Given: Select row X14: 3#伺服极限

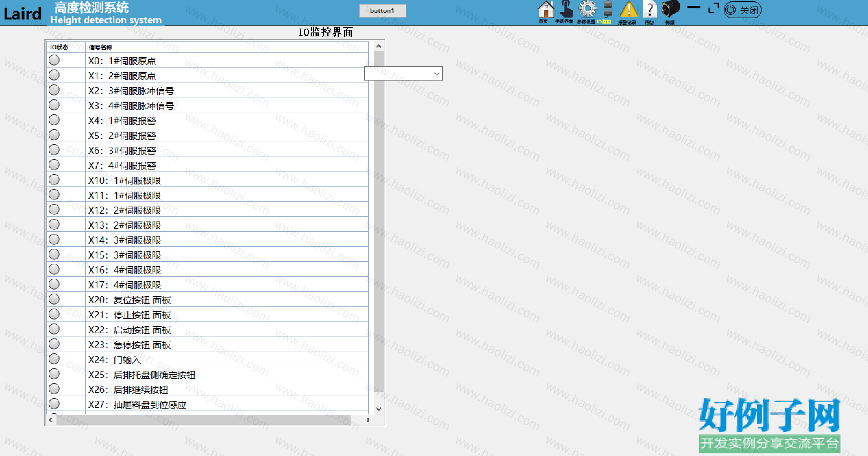Looking at the screenshot, I should pyautogui.click(x=207, y=240).
